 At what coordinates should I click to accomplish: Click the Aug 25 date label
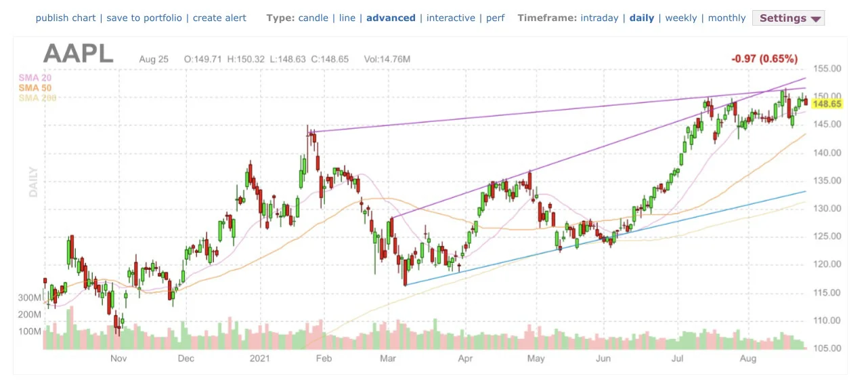154,60
